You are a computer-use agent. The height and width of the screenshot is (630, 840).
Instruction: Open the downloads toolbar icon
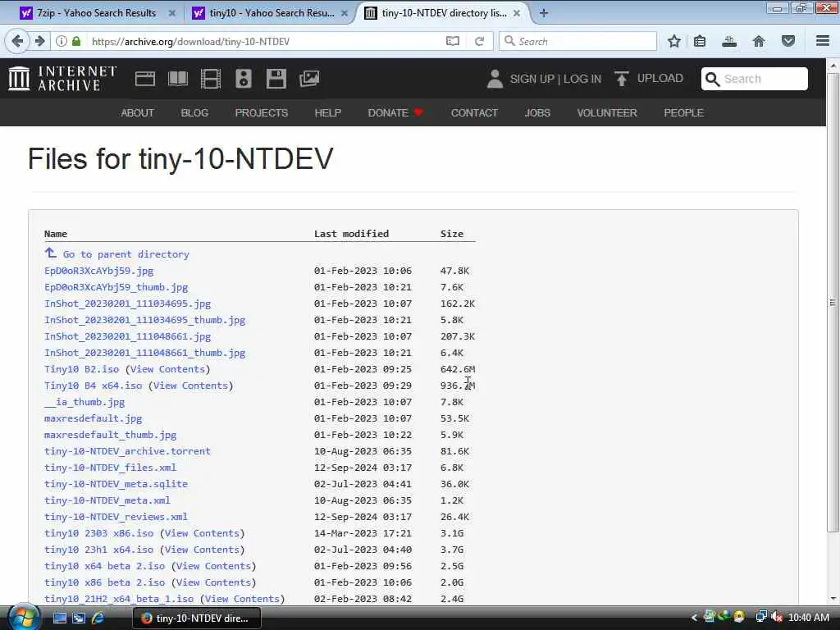click(x=729, y=41)
